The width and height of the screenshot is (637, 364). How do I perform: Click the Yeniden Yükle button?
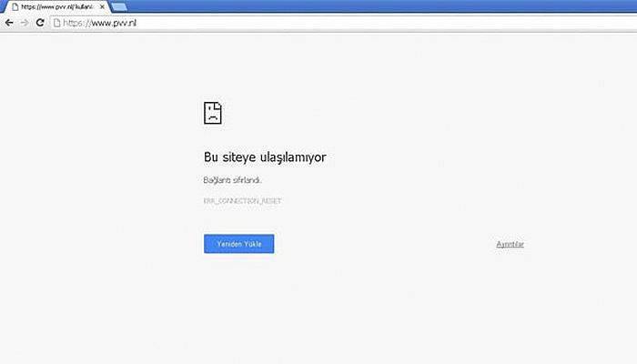click(x=238, y=244)
